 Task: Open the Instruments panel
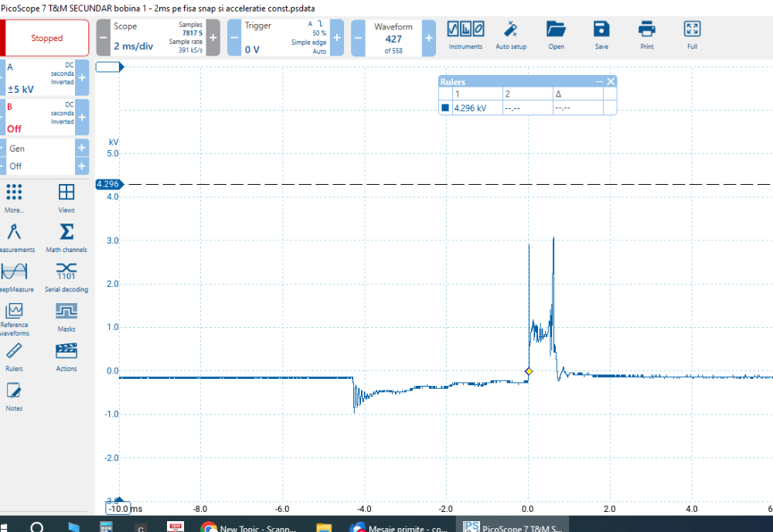pos(465,35)
